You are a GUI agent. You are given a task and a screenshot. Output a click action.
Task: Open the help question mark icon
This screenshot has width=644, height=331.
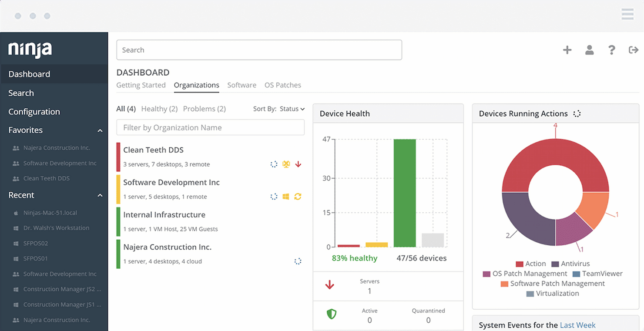pyautogui.click(x=611, y=50)
